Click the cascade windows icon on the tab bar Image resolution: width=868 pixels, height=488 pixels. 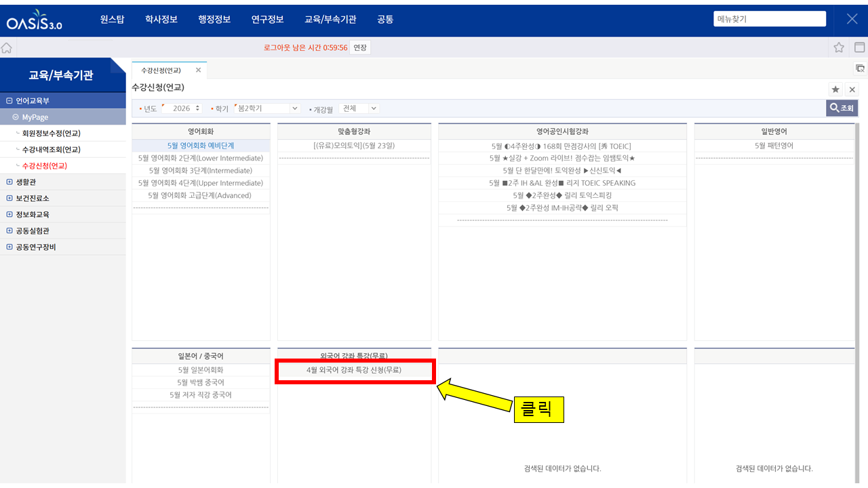860,68
